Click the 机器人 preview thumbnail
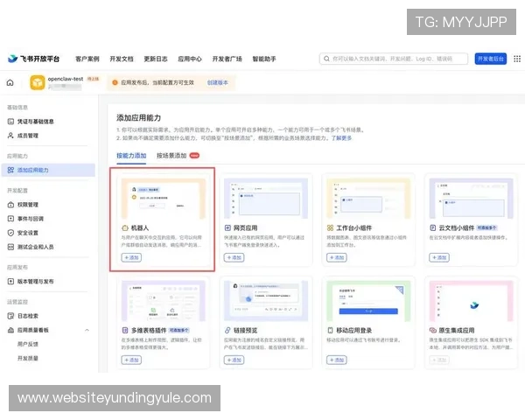 pos(164,199)
